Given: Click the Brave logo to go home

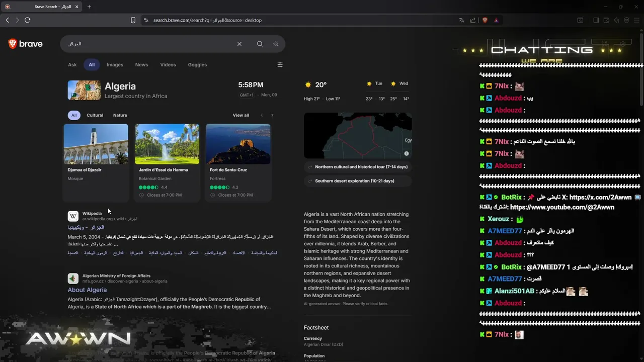Looking at the screenshot, I should 26,44.
